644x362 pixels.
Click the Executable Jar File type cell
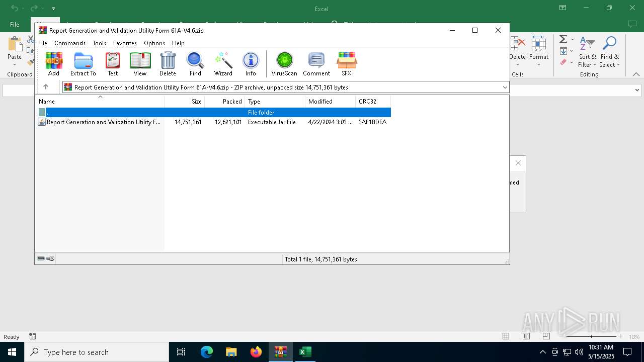(272, 122)
